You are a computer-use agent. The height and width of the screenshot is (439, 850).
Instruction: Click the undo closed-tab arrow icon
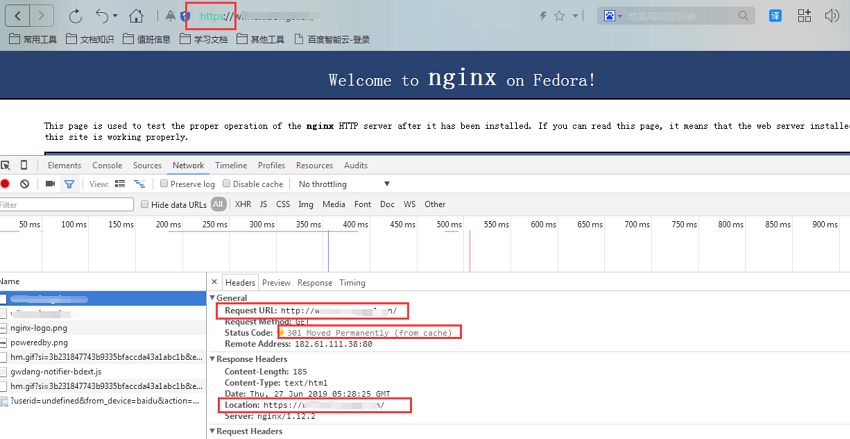(x=102, y=16)
